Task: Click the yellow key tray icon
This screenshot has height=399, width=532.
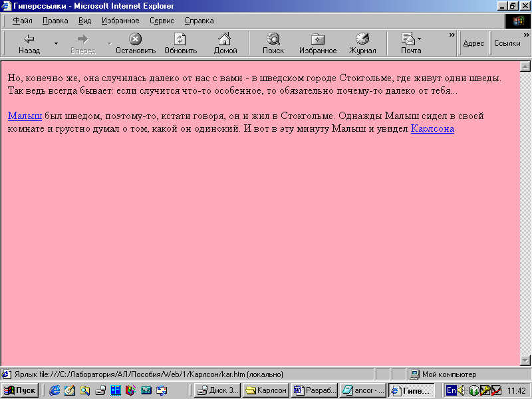Action: [485, 390]
